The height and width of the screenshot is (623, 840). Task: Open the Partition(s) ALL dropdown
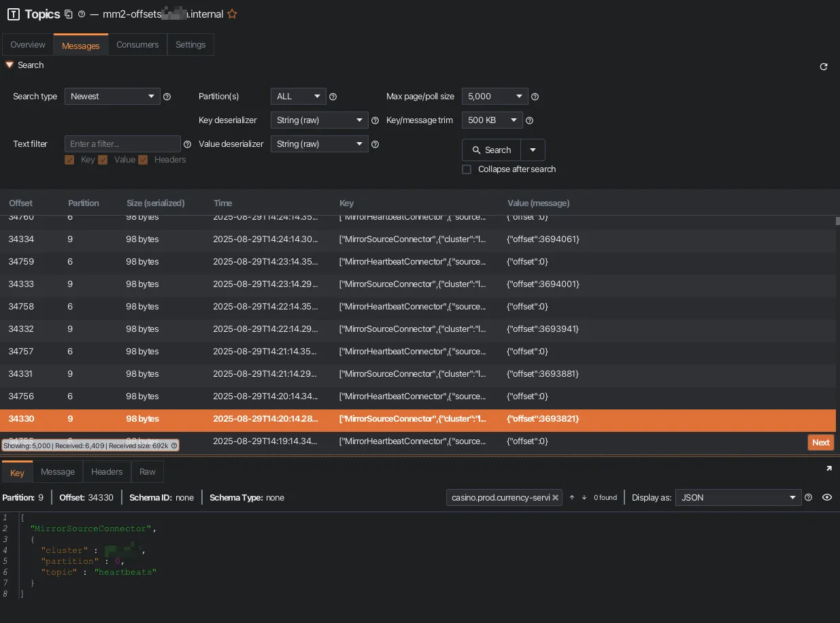pos(299,97)
